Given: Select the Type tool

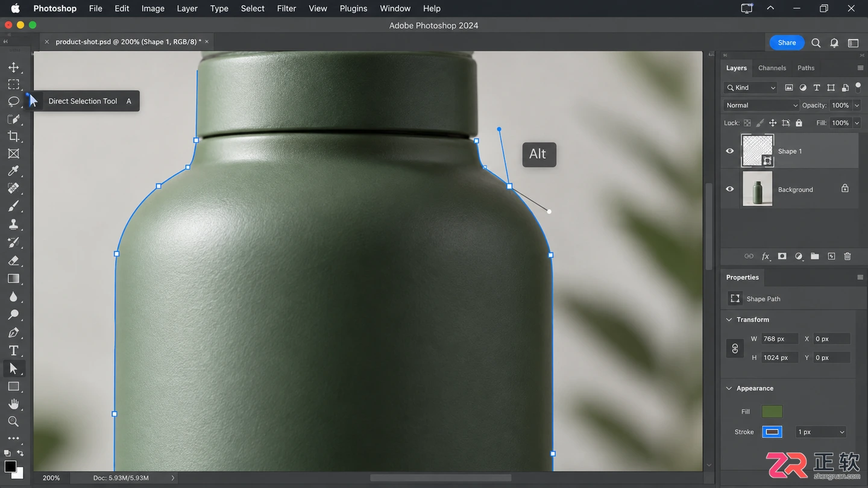Looking at the screenshot, I should tap(13, 351).
